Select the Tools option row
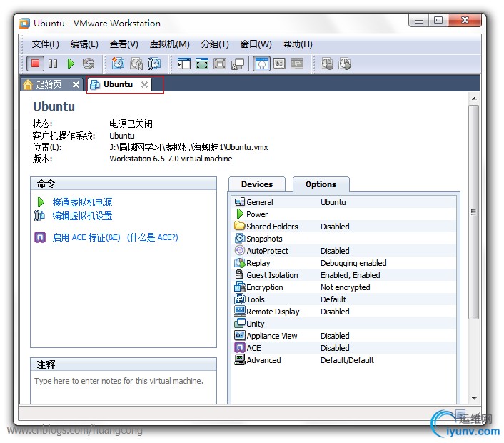Image resolution: width=504 pixels, height=443 pixels. click(x=343, y=299)
